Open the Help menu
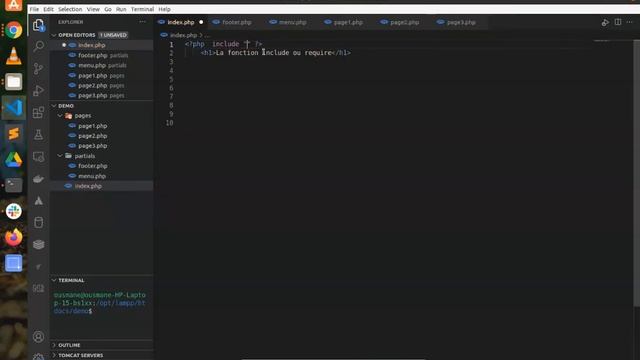 [x=164, y=9]
